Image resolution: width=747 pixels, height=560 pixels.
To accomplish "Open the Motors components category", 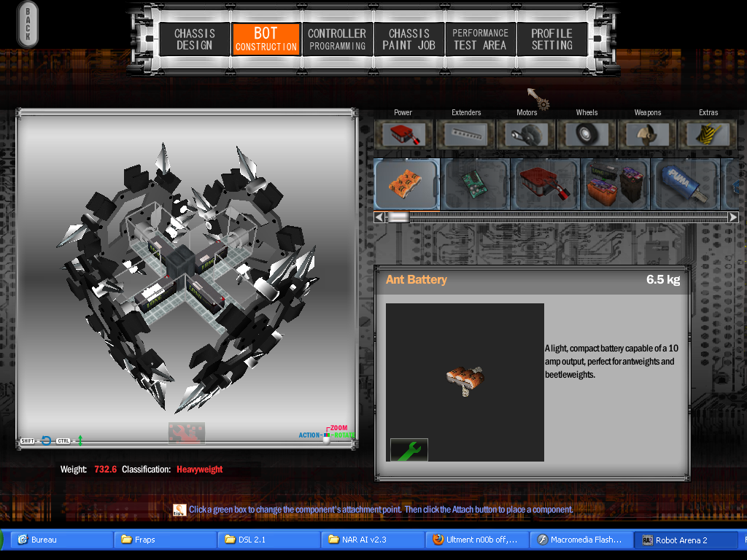I will pyautogui.click(x=527, y=134).
